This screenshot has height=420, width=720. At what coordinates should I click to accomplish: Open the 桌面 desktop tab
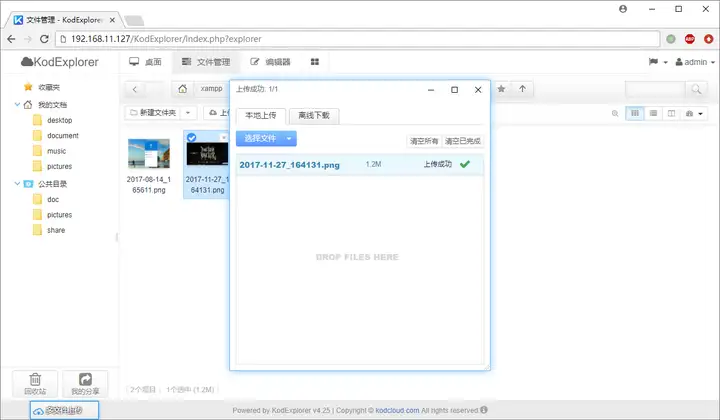(x=146, y=62)
